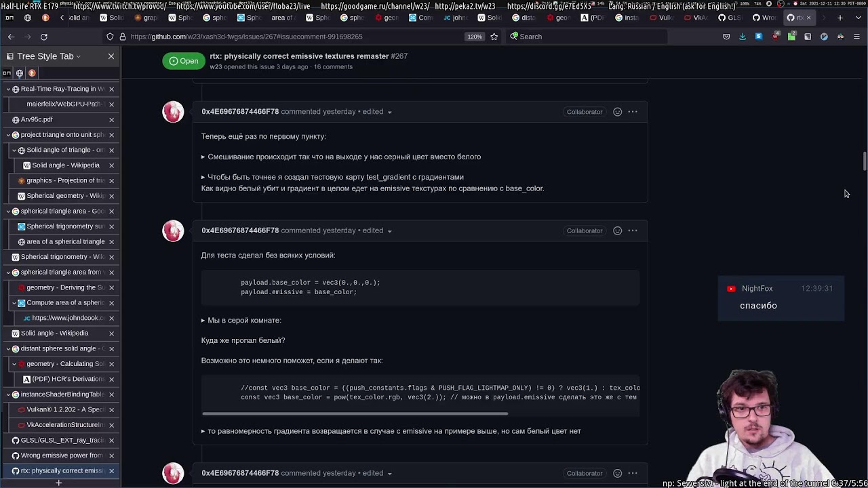This screenshot has width=868, height=488.
Task: Bookmark this page with the star
Action: [x=494, y=37]
